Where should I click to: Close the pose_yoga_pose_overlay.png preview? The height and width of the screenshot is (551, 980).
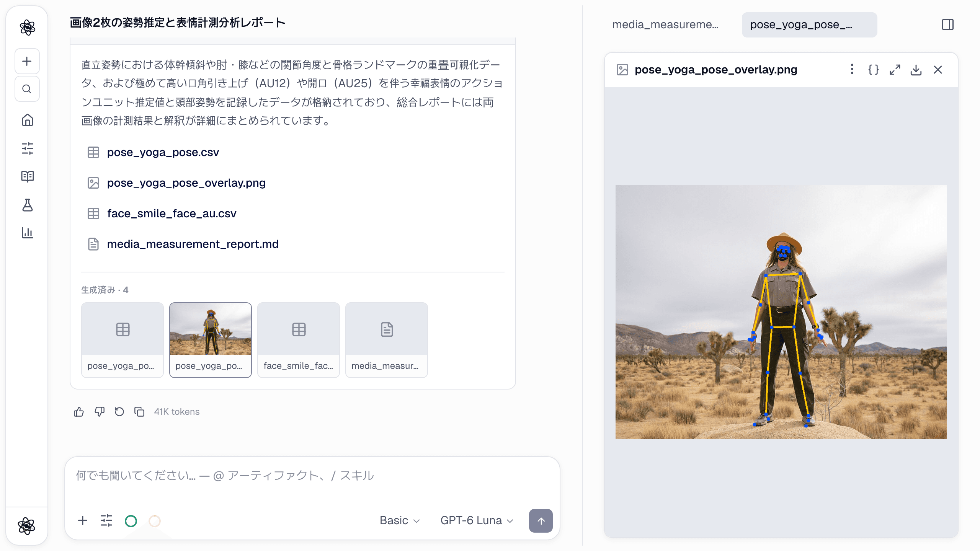pos(938,70)
